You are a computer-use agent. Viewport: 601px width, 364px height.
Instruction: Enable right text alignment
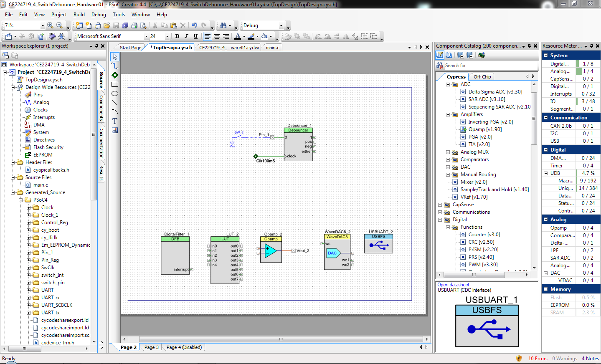pyautogui.click(x=226, y=36)
